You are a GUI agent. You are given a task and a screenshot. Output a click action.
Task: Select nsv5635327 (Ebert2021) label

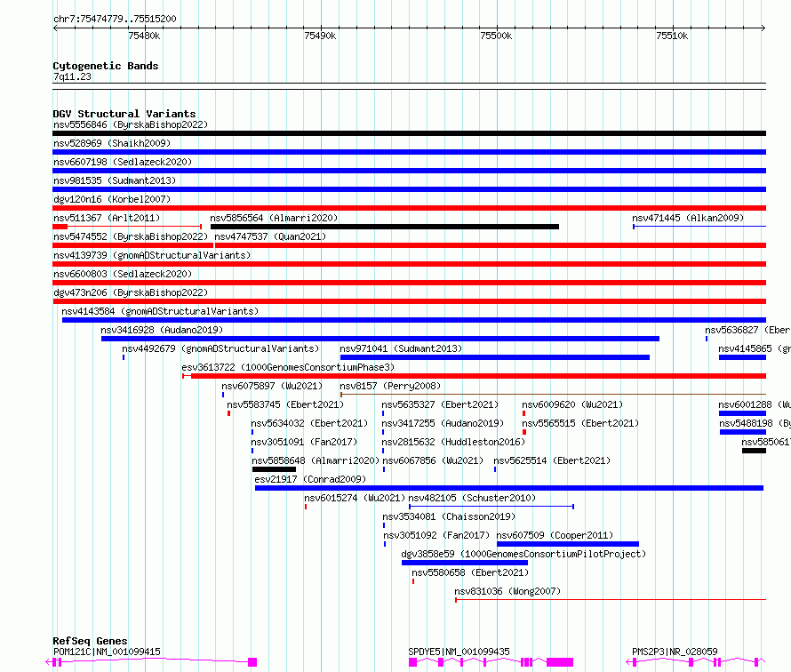pyautogui.click(x=440, y=404)
